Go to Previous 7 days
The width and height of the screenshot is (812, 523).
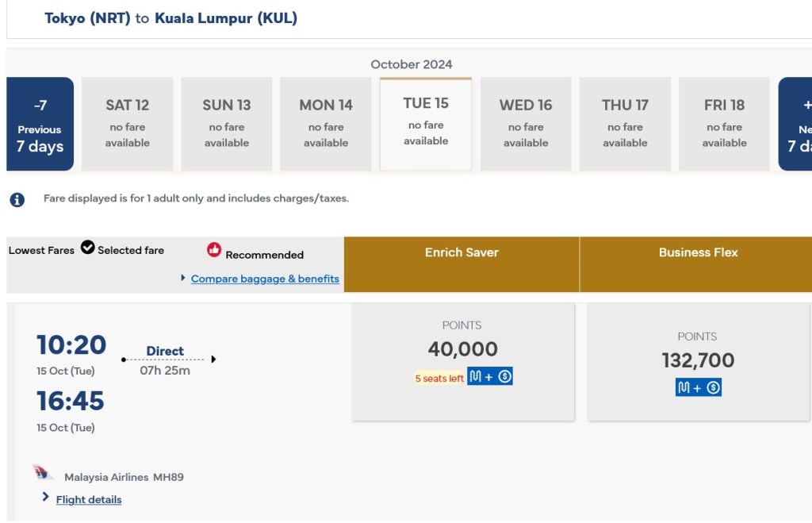coord(40,125)
